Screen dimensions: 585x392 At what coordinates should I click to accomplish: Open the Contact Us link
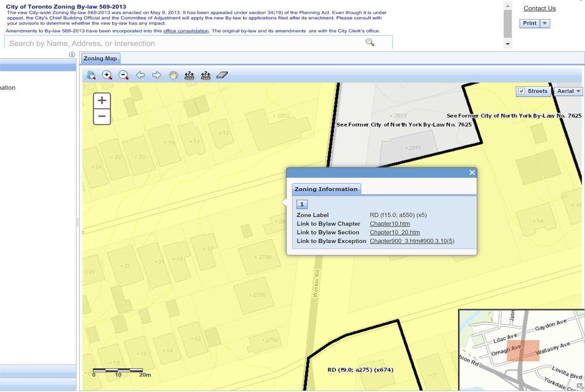pyautogui.click(x=539, y=8)
